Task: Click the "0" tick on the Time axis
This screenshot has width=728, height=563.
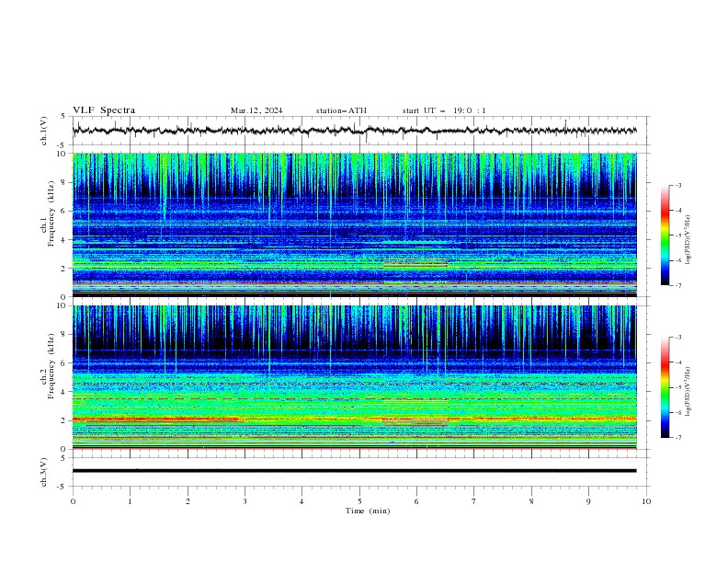Action: point(73,501)
